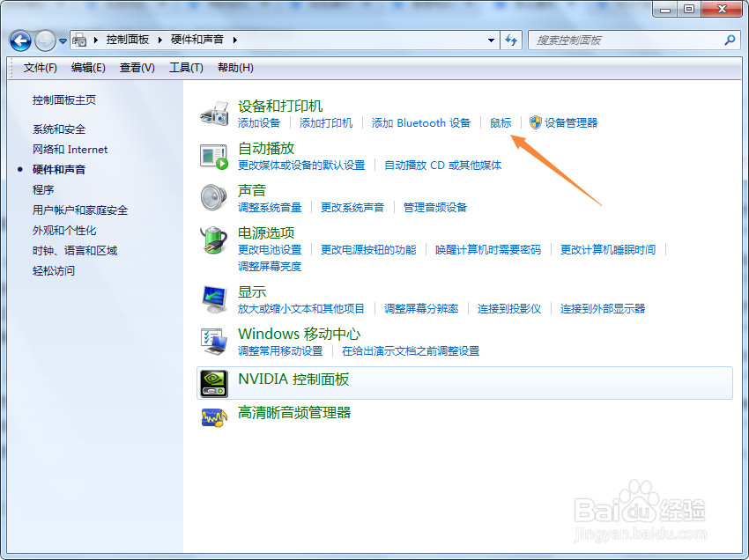Screen dimensions: 749x560
Task: Open the 设备管理器 link
Action: (x=571, y=123)
